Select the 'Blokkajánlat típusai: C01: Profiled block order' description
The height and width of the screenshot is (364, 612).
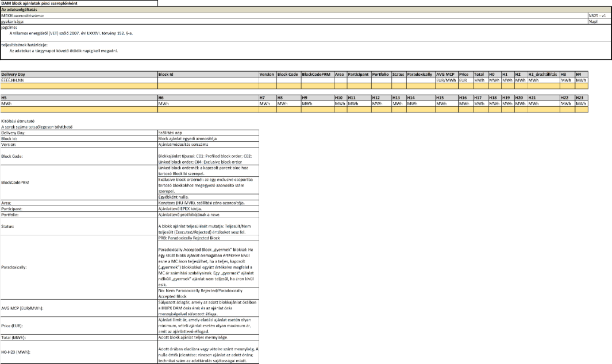pyautogui.click(x=209, y=156)
